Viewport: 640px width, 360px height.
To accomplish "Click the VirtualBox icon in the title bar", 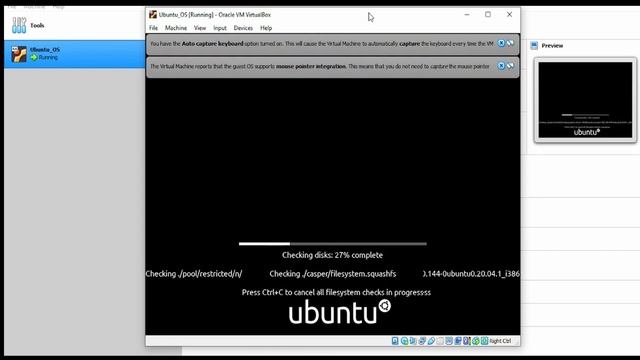I will (x=153, y=15).
